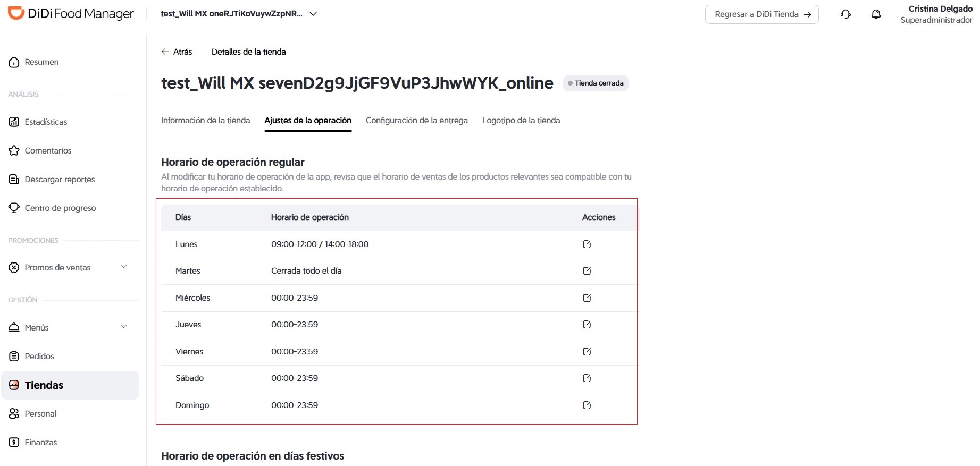This screenshot has height=466, width=980.
Task: Click Detalles de la tienda breadcrumb
Action: 248,52
